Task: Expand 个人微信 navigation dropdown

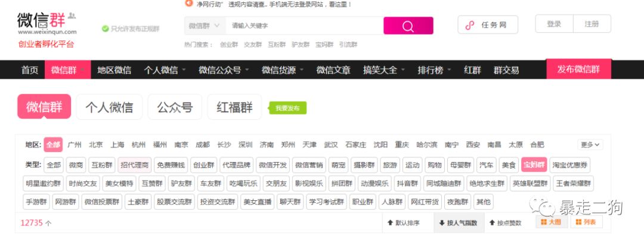Action: (x=165, y=70)
